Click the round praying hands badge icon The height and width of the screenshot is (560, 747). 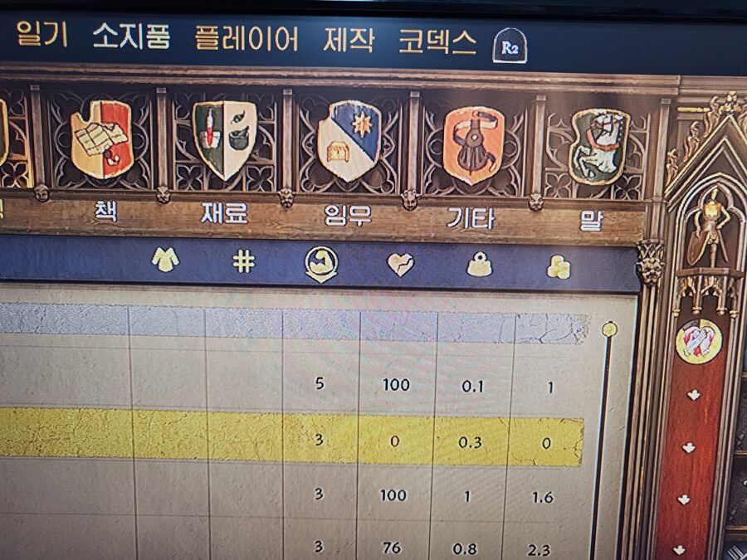[x=698, y=342]
